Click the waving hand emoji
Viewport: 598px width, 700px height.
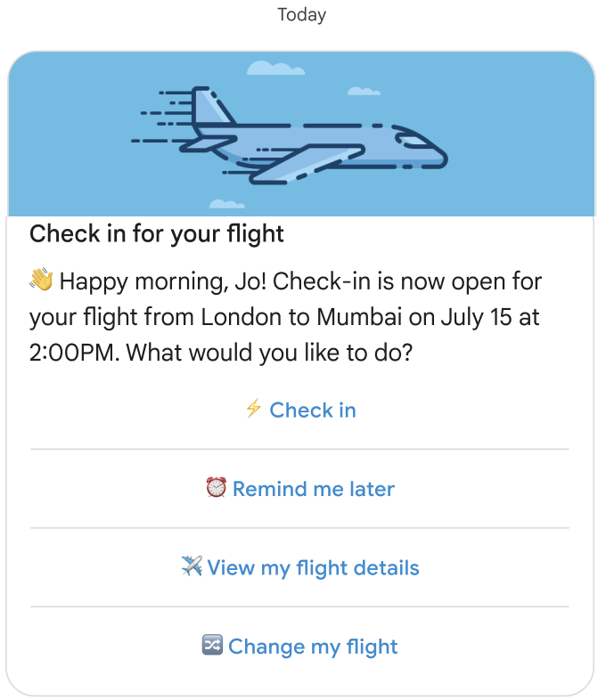(42, 281)
